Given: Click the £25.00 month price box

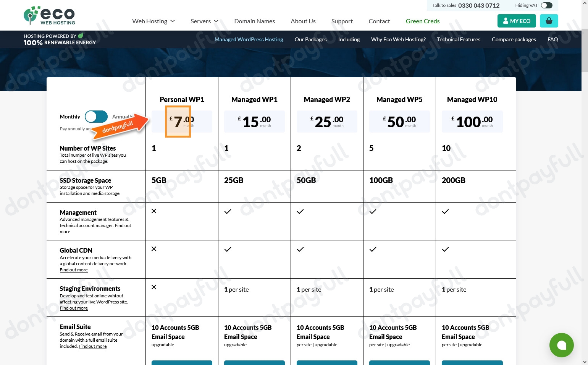Looking at the screenshot, I should (327, 122).
